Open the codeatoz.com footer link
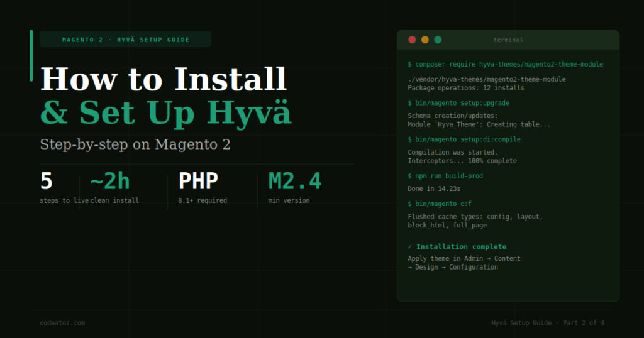 (x=62, y=323)
